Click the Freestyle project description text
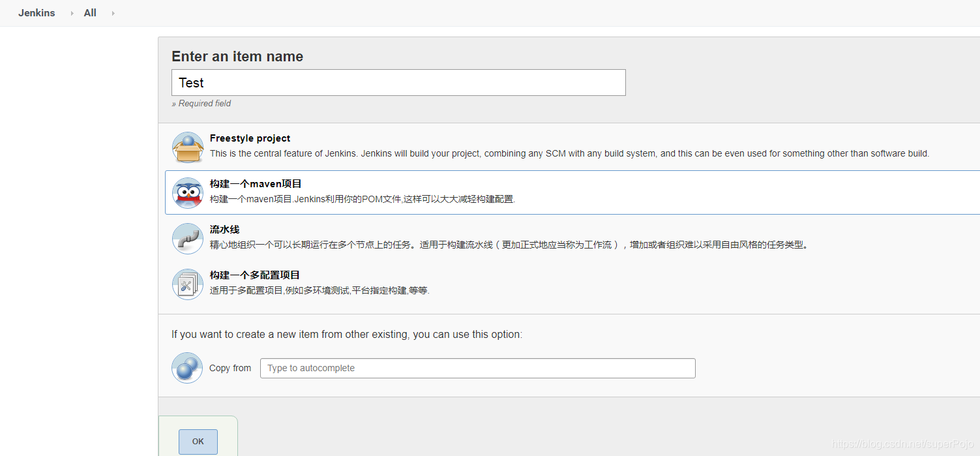Image resolution: width=980 pixels, height=456 pixels. point(569,153)
